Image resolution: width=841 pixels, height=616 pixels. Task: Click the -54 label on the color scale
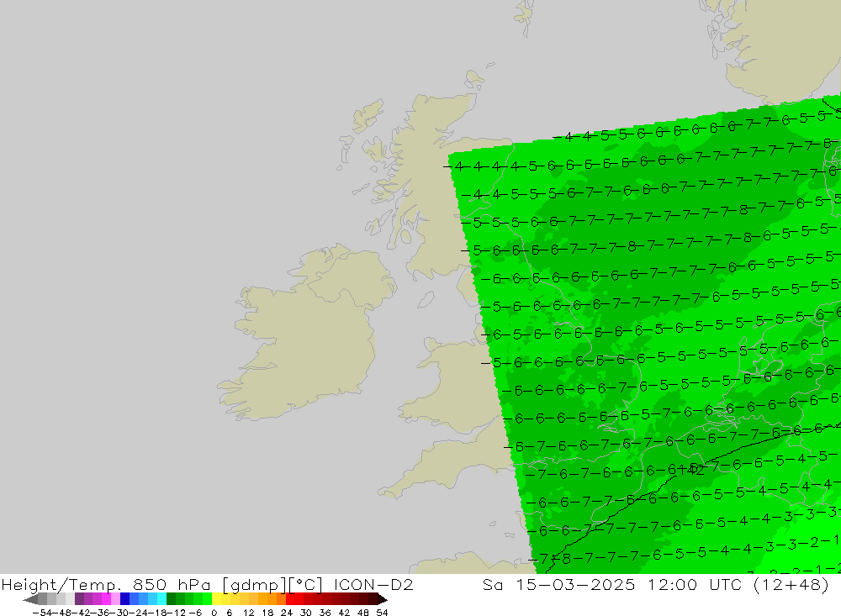coord(43,613)
